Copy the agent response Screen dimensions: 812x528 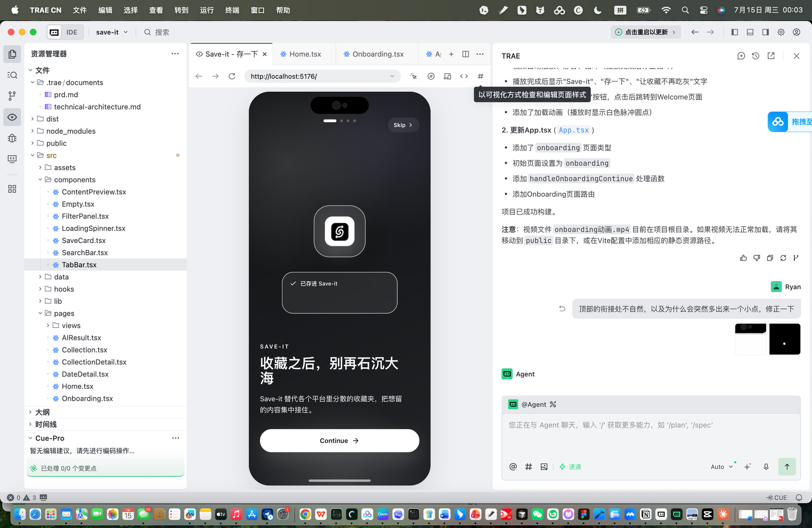770,258
